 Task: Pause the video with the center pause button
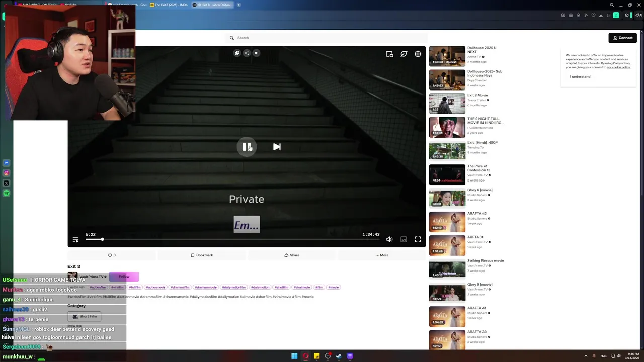coord(247,147)
